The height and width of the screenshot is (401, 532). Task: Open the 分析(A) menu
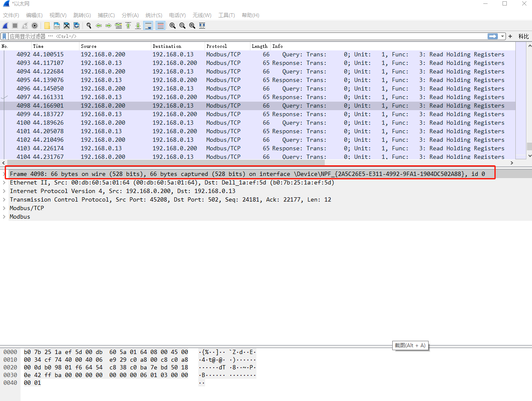click(130, 15)
